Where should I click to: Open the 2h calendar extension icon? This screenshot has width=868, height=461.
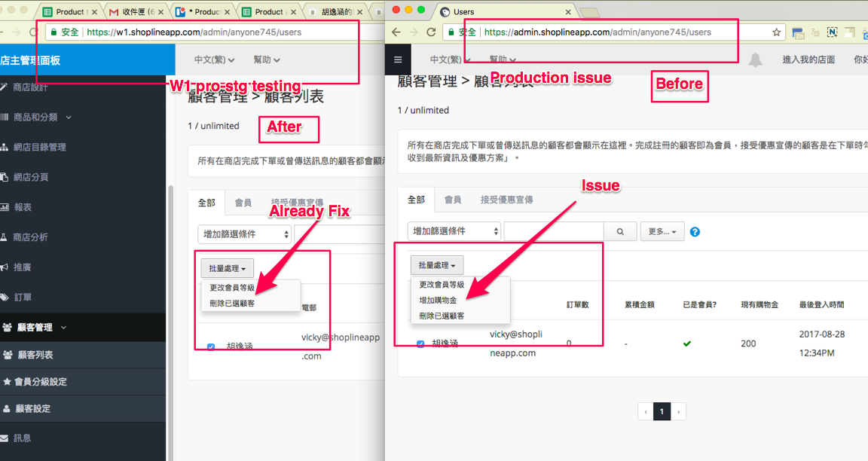click(798, 32)
